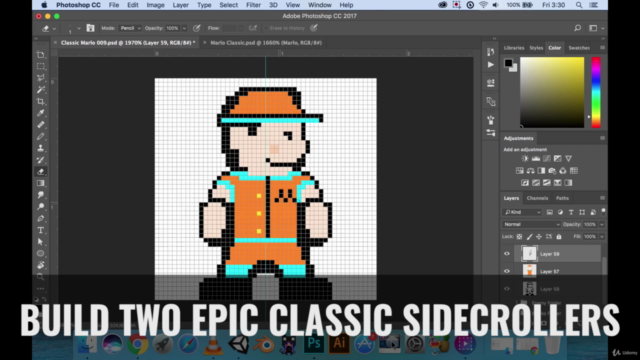Switch to Mario Classic.psd document tab
This screenshot has height=360, width=640.
coord(266,42)
